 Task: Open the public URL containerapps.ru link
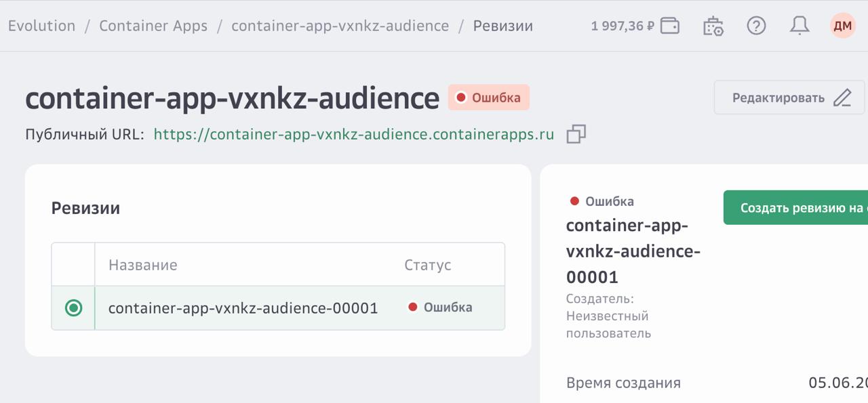[354, 134]
